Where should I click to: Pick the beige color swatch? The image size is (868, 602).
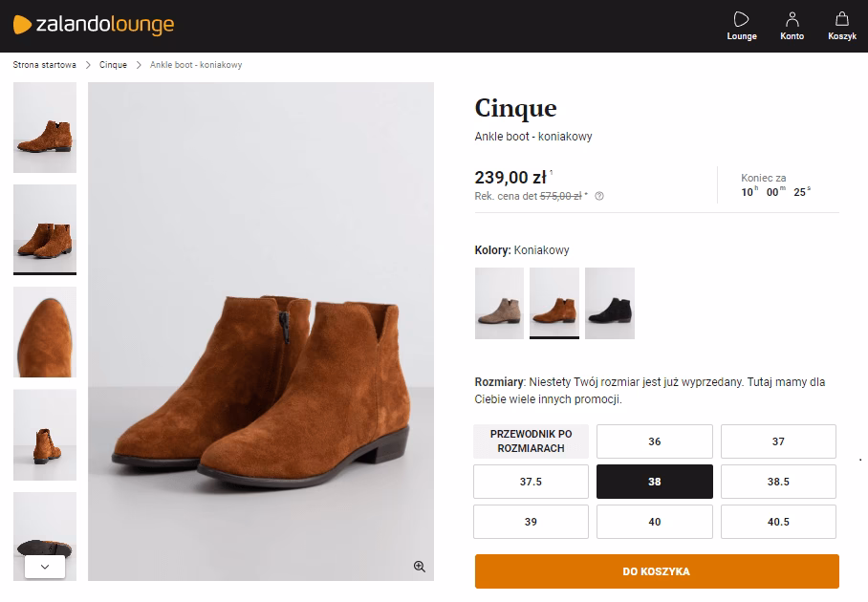pyautogui.click(x=499, y=303)
